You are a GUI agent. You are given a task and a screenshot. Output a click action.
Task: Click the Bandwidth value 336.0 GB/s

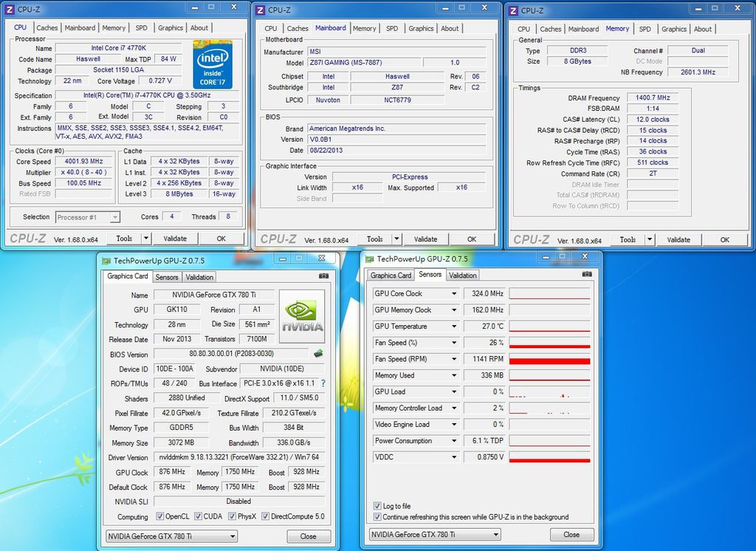coord(294,442)
